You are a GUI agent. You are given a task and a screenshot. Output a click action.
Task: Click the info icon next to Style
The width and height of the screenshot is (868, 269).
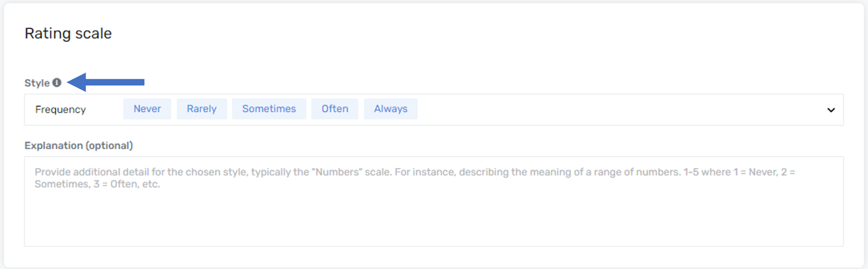pyautogui.click(x=56, y=83)
